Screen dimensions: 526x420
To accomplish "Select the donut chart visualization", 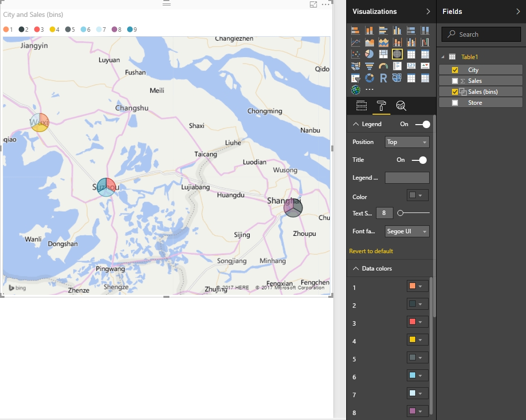I will click(370, 78).
